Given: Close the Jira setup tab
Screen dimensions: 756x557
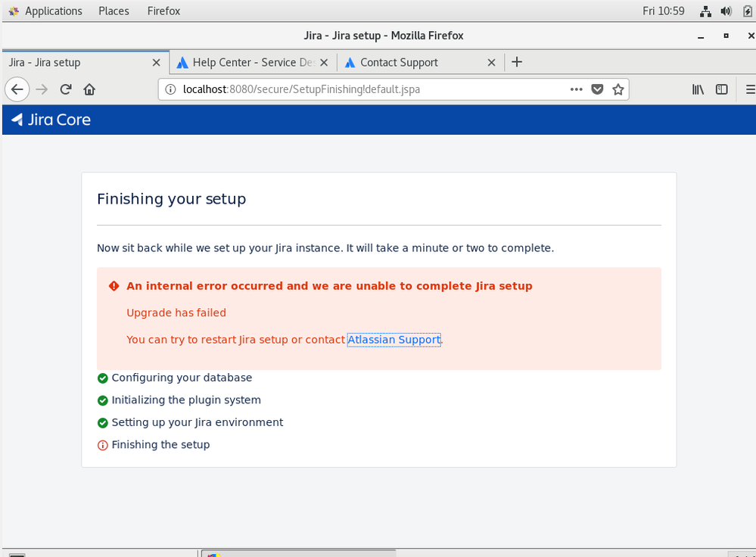Looking at the screenshot, I should 156,62.
